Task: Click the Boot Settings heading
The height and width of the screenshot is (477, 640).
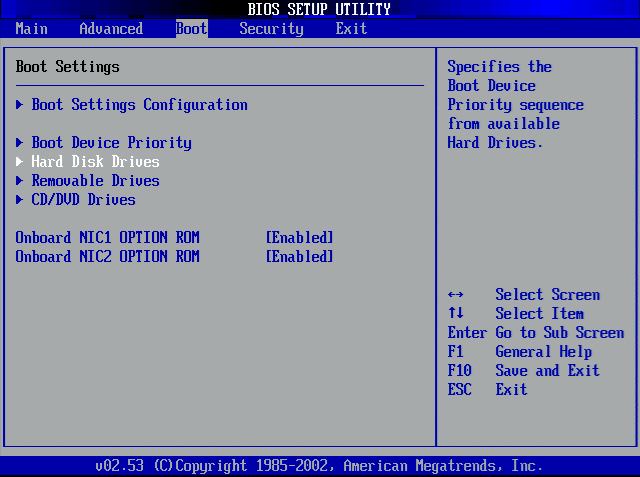Action: [67, 67]
